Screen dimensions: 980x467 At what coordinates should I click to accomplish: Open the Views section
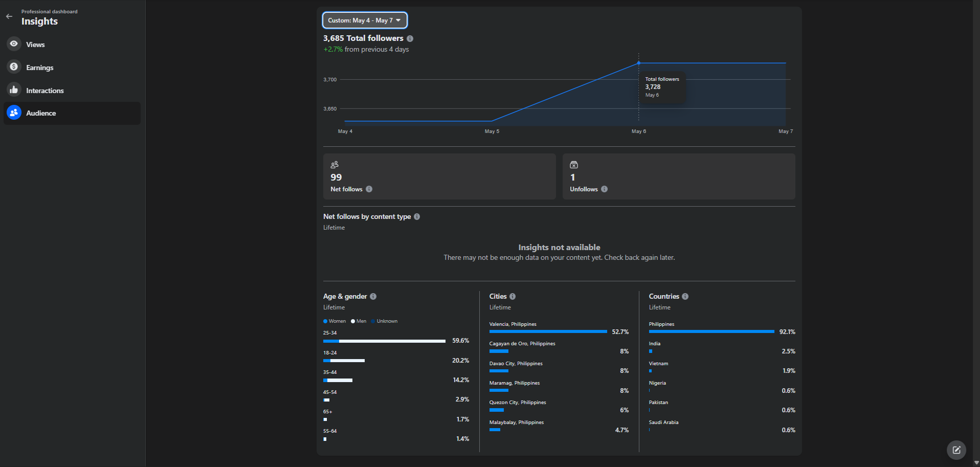(35, 45)
